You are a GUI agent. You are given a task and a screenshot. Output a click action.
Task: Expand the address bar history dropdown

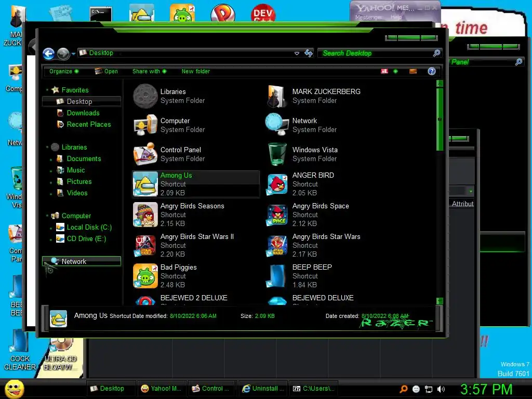point(297,54)
